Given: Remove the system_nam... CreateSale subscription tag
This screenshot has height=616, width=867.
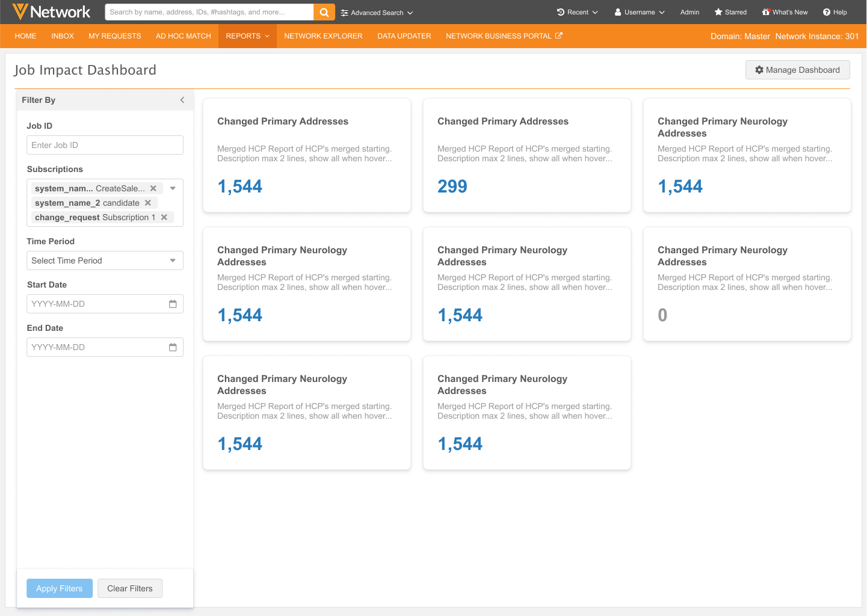Looking at the screenshot, I should [x=153, y=188].
